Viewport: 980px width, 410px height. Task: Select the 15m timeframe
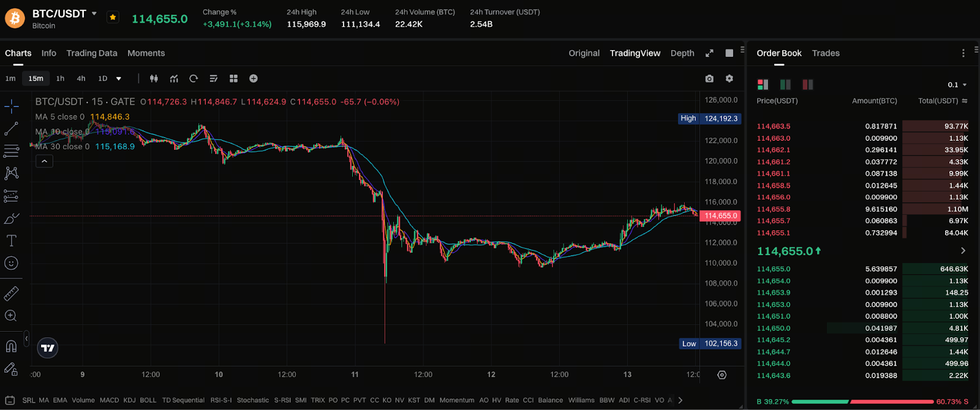pyautogui.click(x=36, y=78)
